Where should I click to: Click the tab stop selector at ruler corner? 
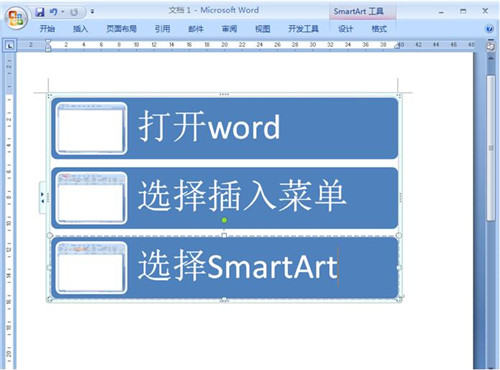tap(9, 45)
